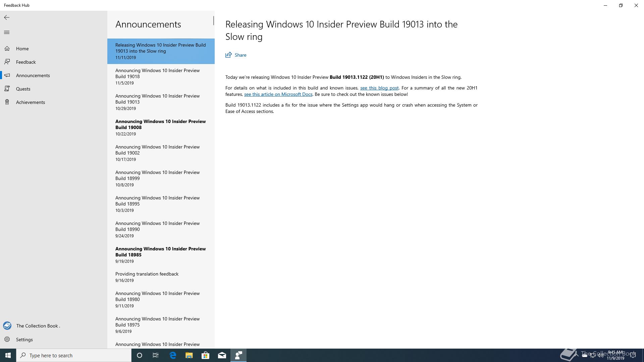Screen dimensions: 644x362
Task: Open 'Providing translation feedback' announcement
Action: point(161,277)
